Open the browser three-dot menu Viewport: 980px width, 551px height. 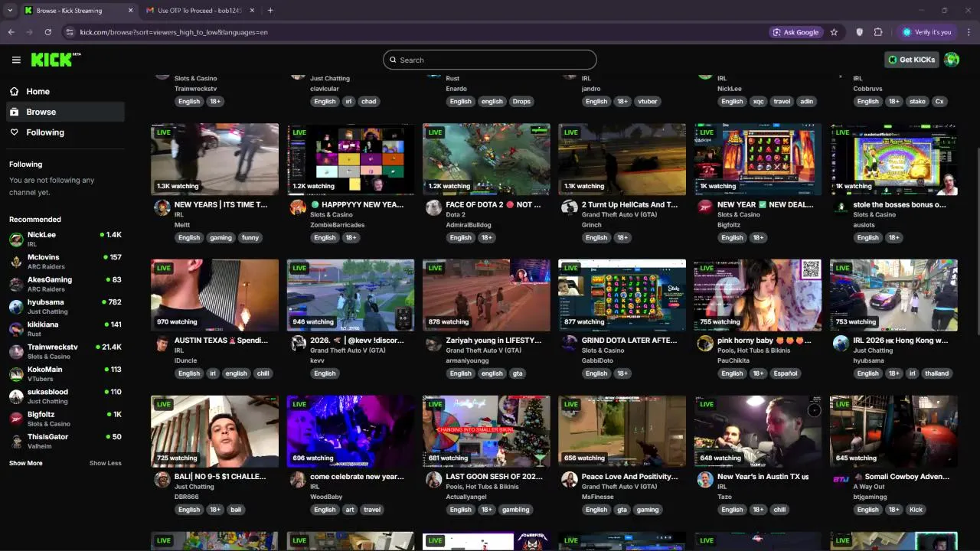pos(969,32)
